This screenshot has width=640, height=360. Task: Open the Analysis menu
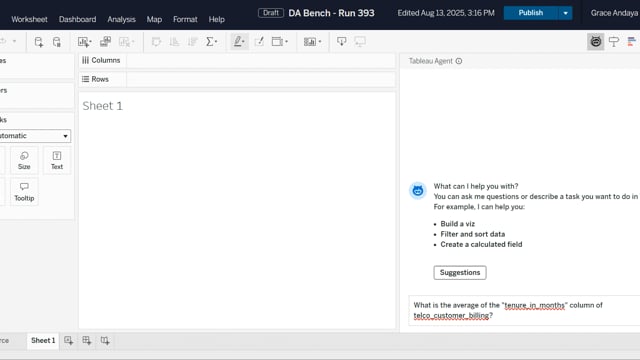point(122,19)
